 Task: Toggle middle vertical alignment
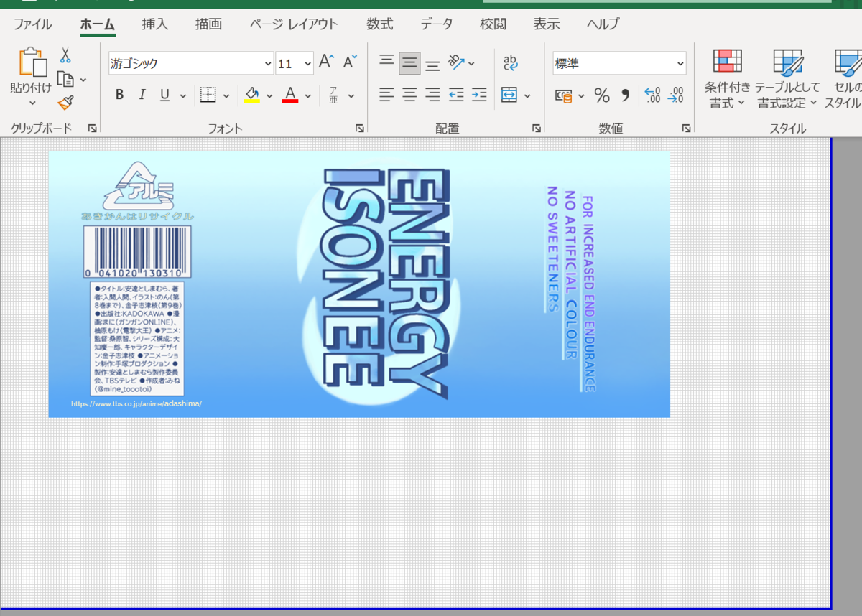[x=409, y=63]
